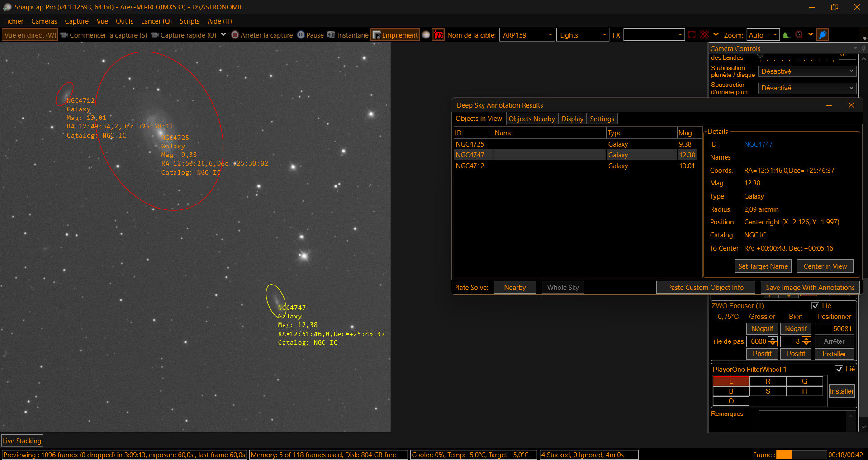Click the SharpCap application icon in title bar
The width and height of the screenshot is (868, 460).
coord(7,7)
